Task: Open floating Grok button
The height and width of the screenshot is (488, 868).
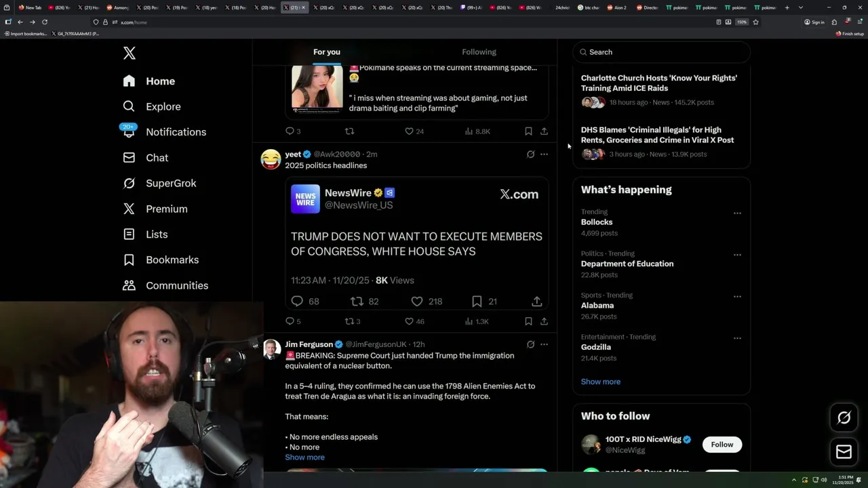Action: pos(844,418)
